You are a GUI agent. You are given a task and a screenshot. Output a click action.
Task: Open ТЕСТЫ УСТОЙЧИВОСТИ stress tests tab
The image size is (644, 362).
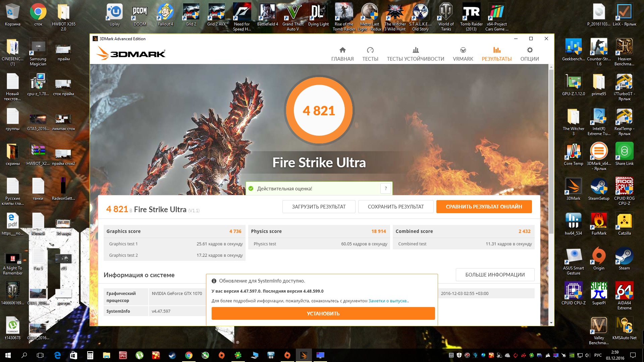point(415,54)
